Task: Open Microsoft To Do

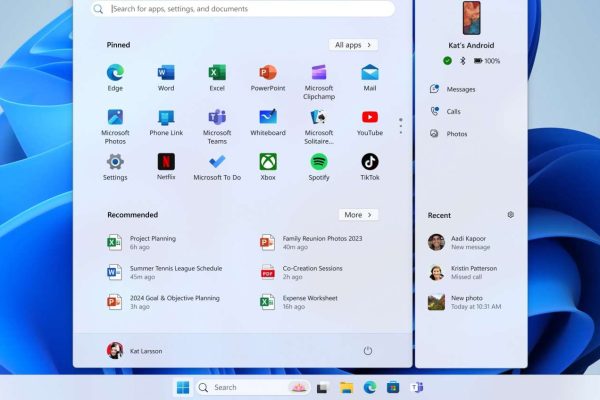Action: (217, 167)
